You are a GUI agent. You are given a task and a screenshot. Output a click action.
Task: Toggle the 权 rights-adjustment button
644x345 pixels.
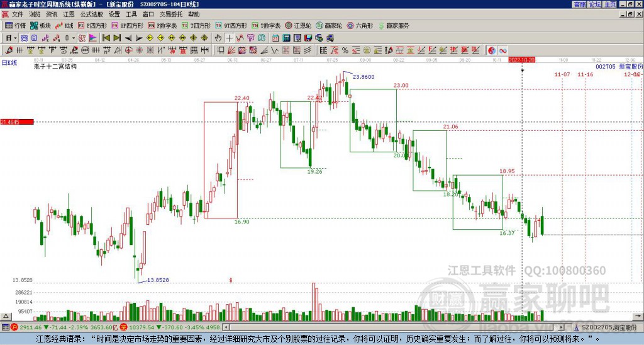click(x=82, y=38)
